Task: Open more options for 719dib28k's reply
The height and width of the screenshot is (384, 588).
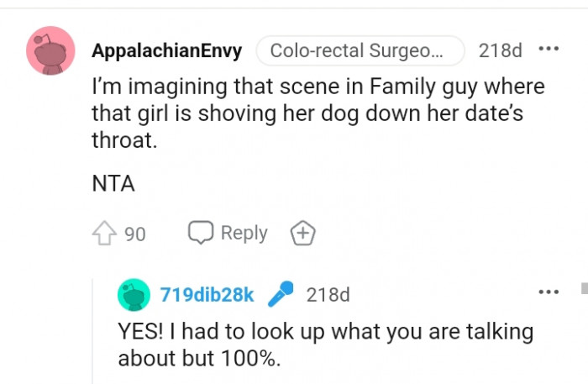Action: pos(549,292)
